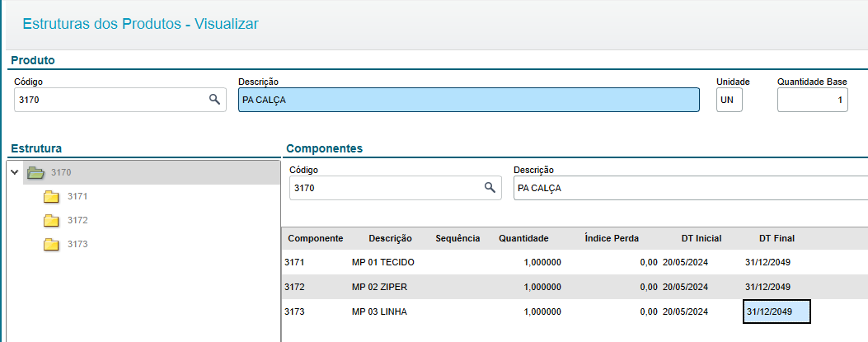Image resolution: width=868 pixels, height=342 pixels.
Task: Click the MP 02 ZIPER description cell
Action: 380,288
